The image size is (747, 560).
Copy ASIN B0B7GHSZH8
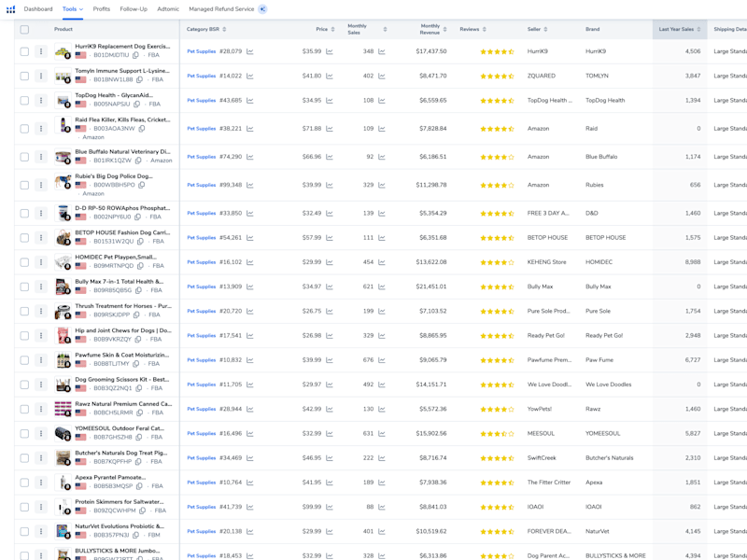coord(138,437)
